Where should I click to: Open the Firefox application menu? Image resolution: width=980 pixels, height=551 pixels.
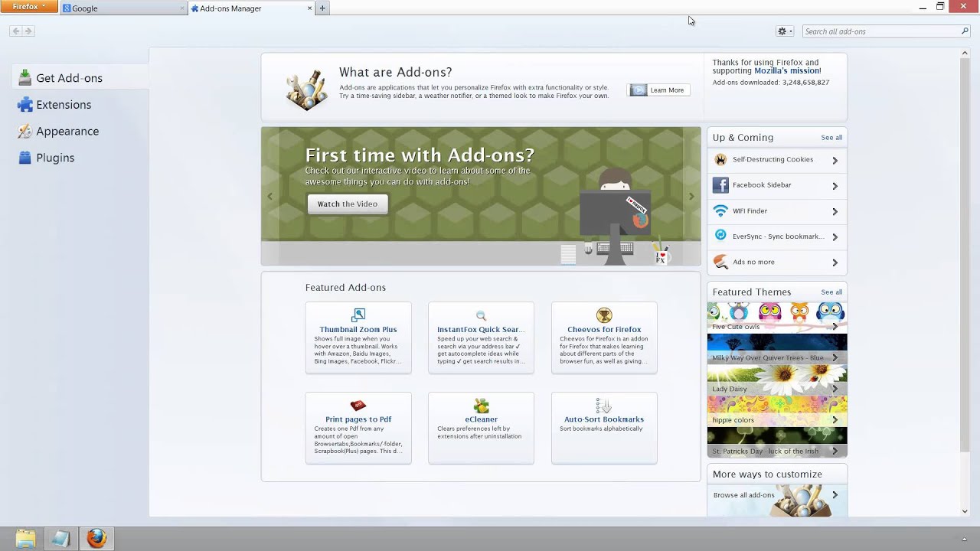pyautogui.click(x=29, y=7)
